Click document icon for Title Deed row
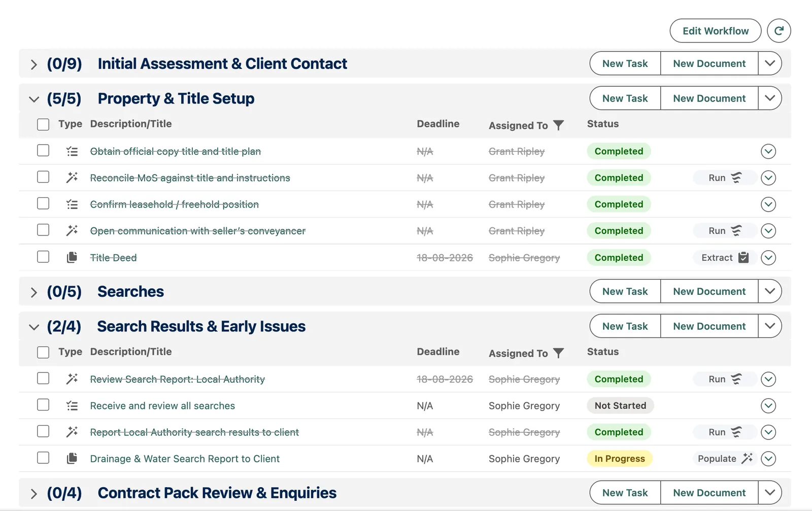This screenshot has width=812, height=511. 72,257
